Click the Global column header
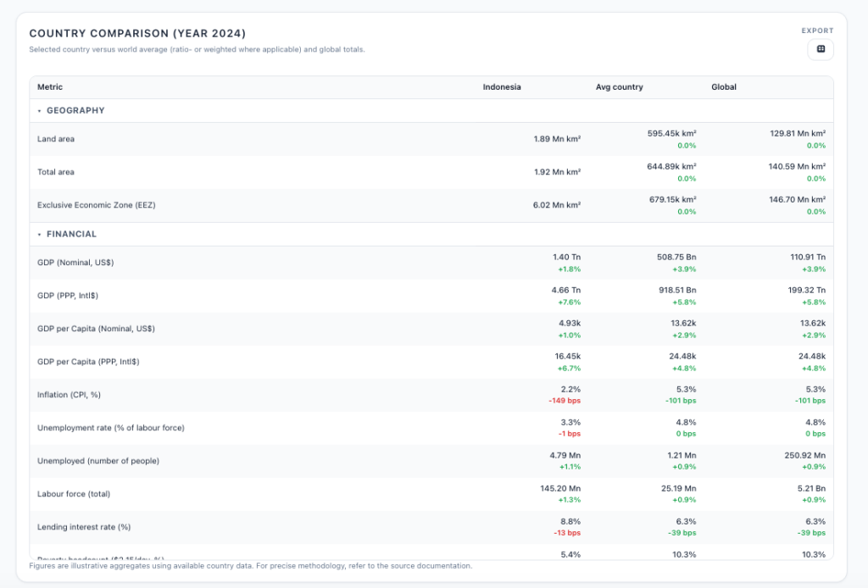 tap(723, 87)
